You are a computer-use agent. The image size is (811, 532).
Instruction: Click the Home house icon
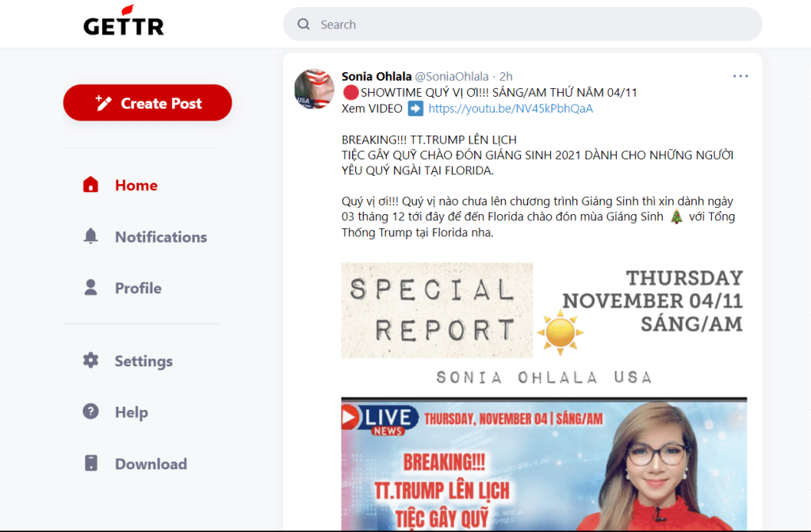click(91, 186)
